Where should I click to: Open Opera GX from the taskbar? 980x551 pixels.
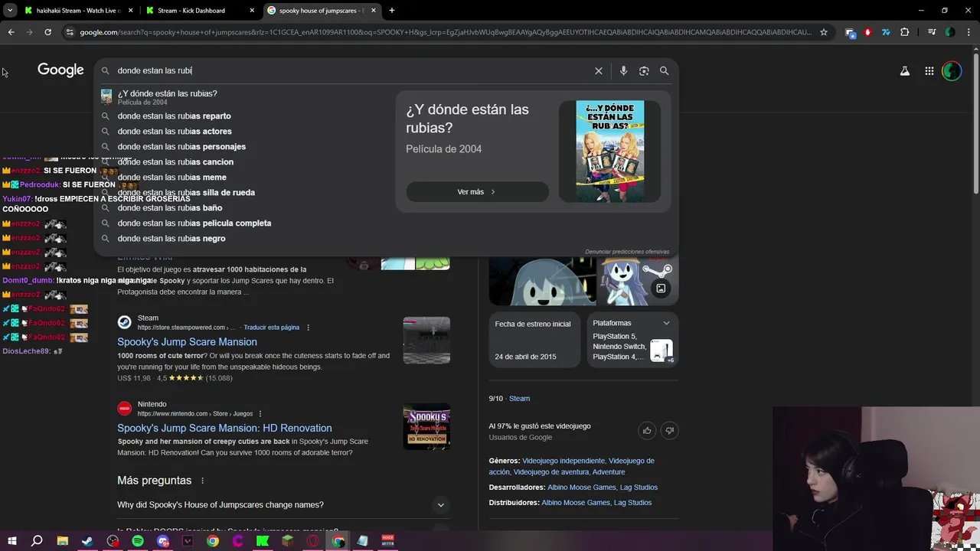click(312, 541)
